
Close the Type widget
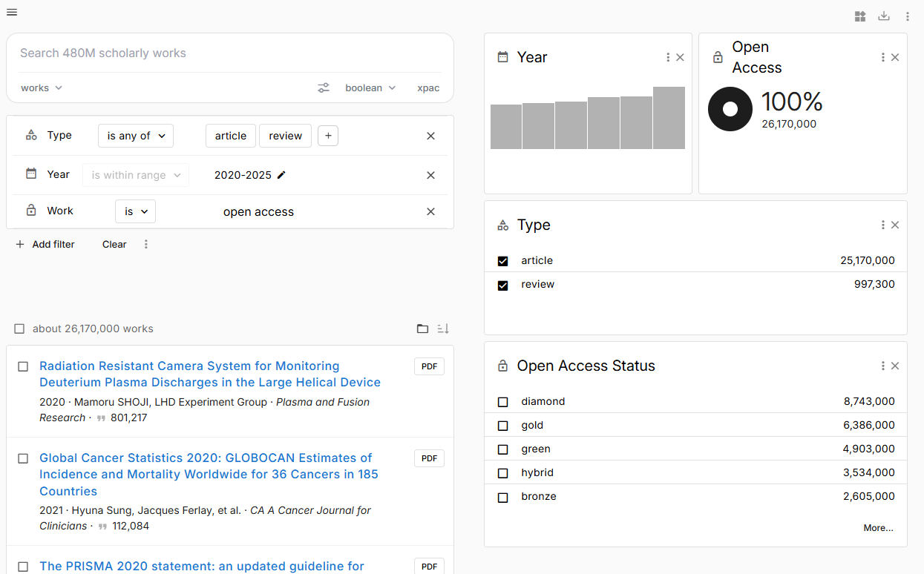pyautogui.click(x=895, y=225)
